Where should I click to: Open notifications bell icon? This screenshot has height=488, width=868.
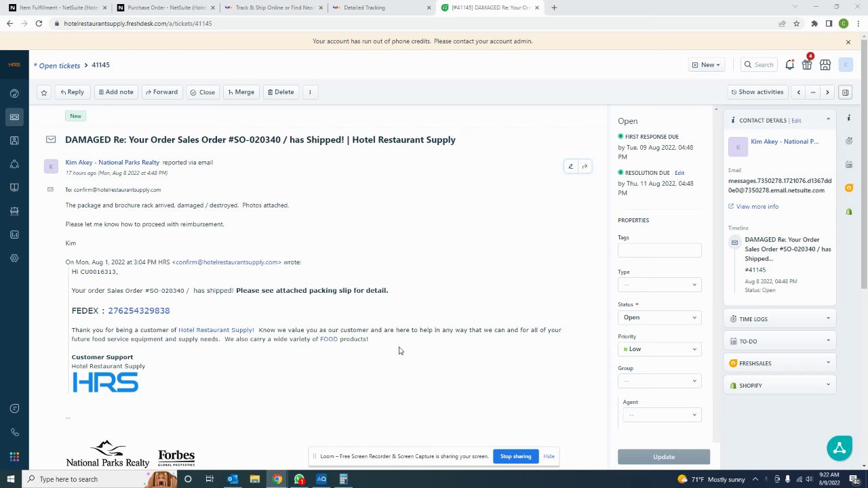(x=789, y=65)
